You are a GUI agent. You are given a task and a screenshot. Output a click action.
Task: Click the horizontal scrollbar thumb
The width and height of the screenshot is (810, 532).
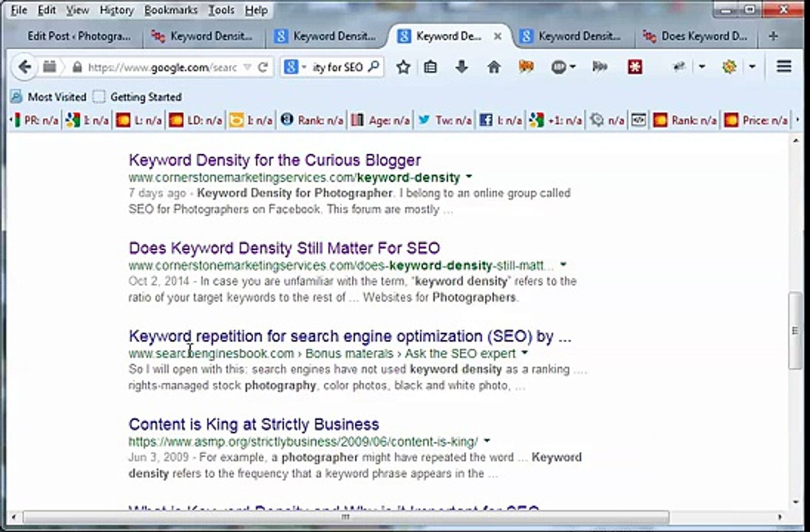coord(346,517)
